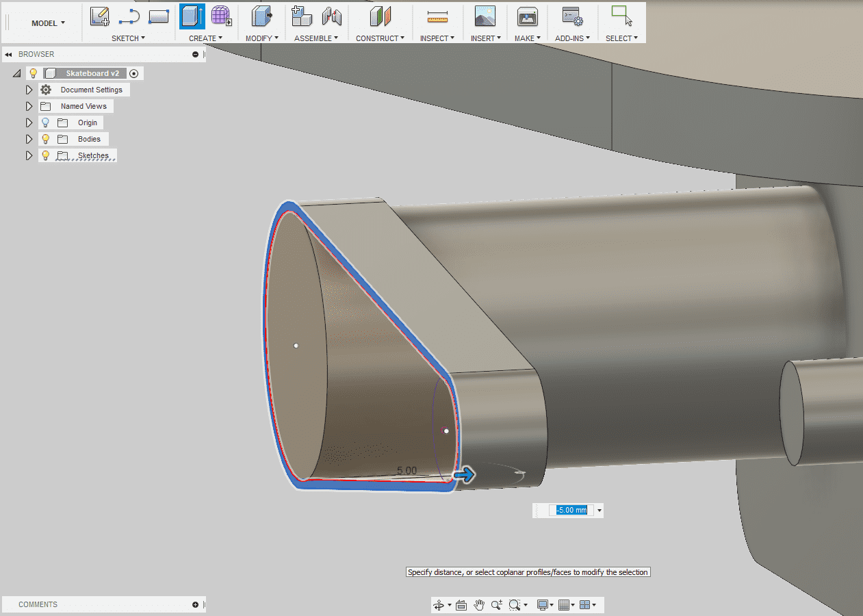Screen dimensions: 863x616
Task: Expand the Named Views node
Action: point(29,106)
